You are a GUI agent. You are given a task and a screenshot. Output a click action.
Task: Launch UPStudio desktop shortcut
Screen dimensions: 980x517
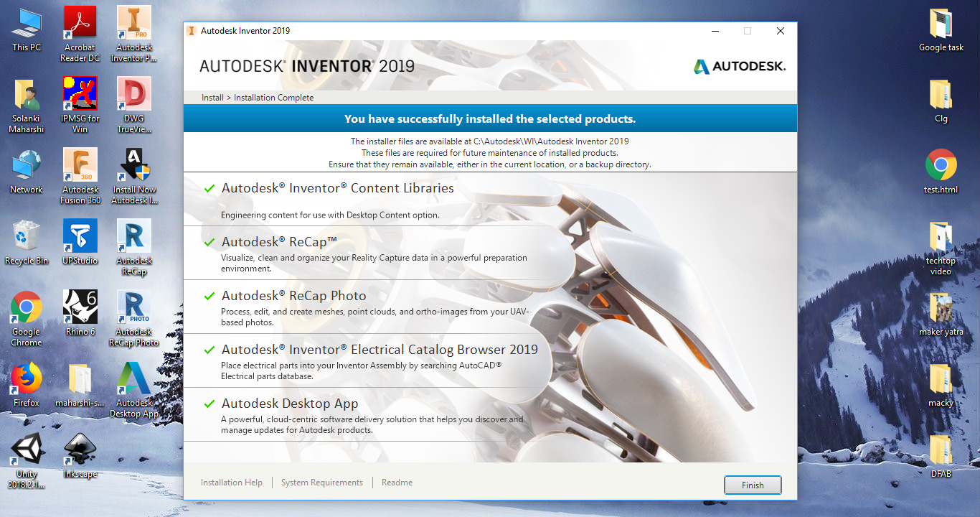(80, 243)
